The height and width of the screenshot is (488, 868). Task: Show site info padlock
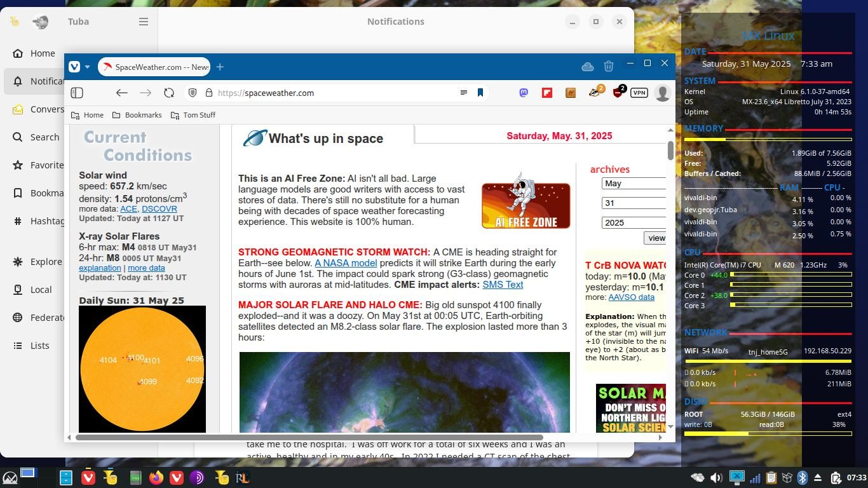(x=208, y=93)
